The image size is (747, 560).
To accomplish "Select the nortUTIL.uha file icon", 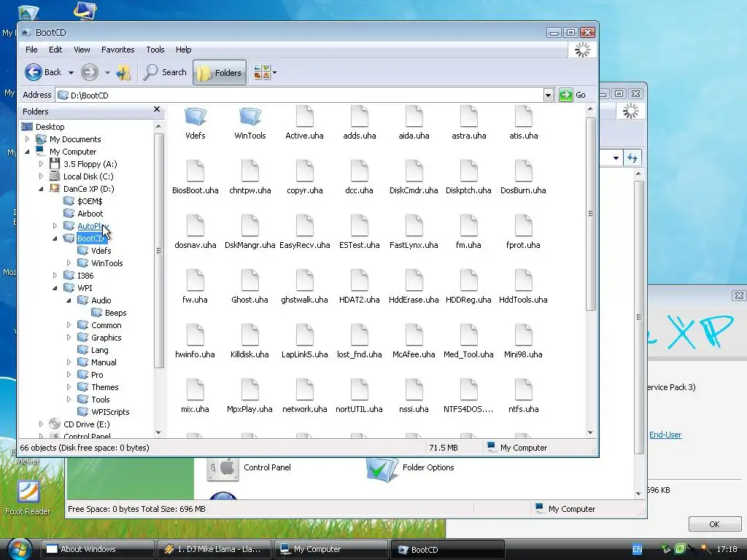I will (x=360, y=390).
